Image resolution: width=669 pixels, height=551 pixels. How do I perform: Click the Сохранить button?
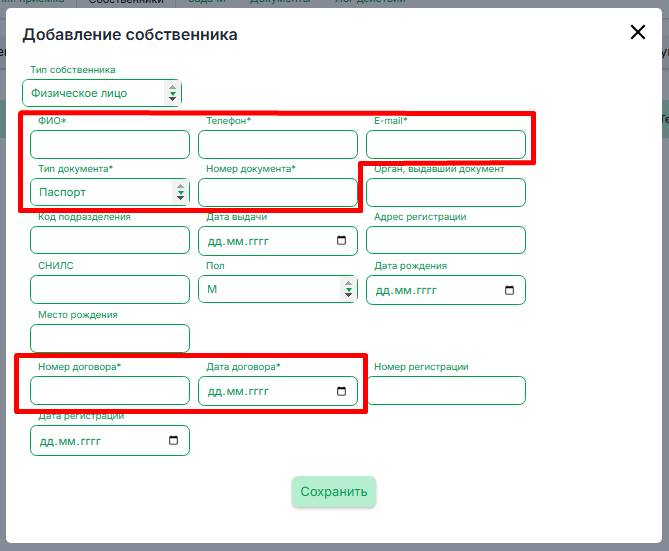(x=334, y=492)
